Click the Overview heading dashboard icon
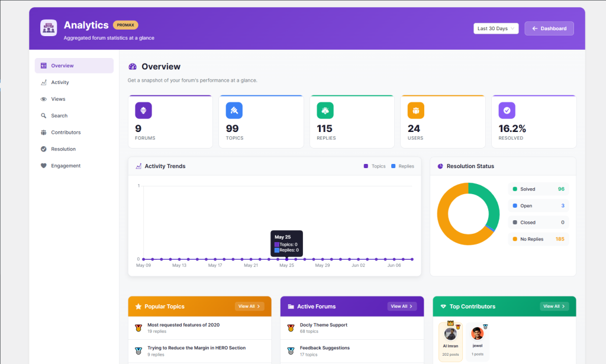Image resolution: width=606 pixels, height=364 pixels. click(133, 66)
